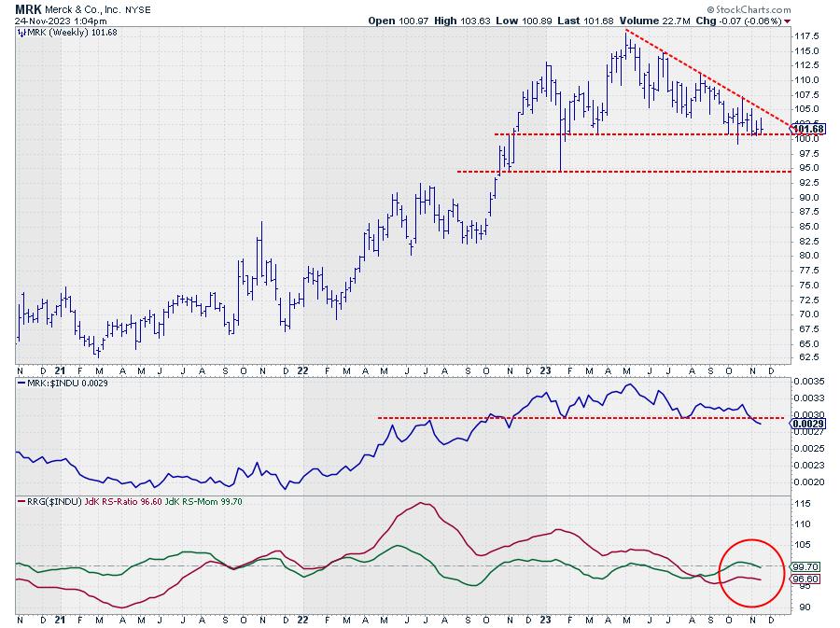Click the 24-Nov-2023 1:04pm timestamp

click(x=61, y=21)
